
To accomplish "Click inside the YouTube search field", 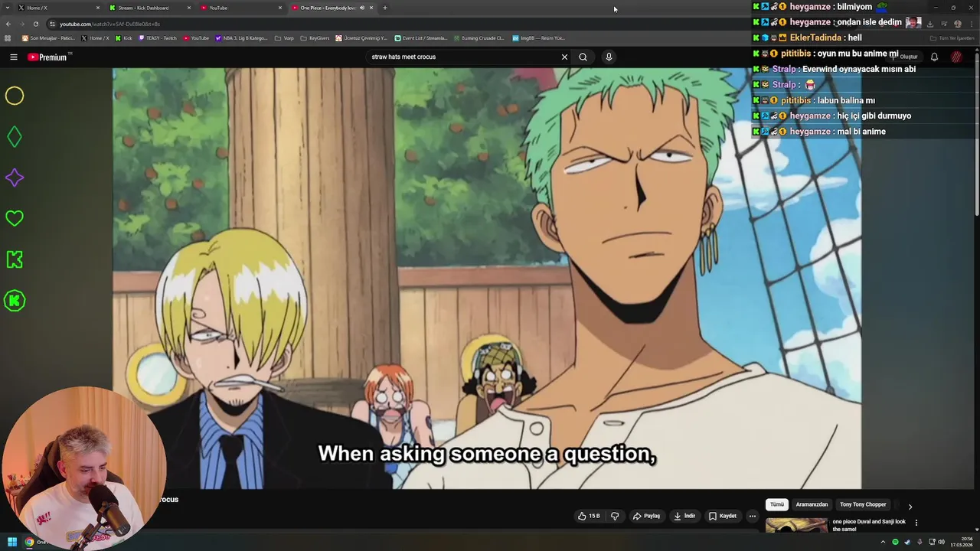I will pos(463,57).
